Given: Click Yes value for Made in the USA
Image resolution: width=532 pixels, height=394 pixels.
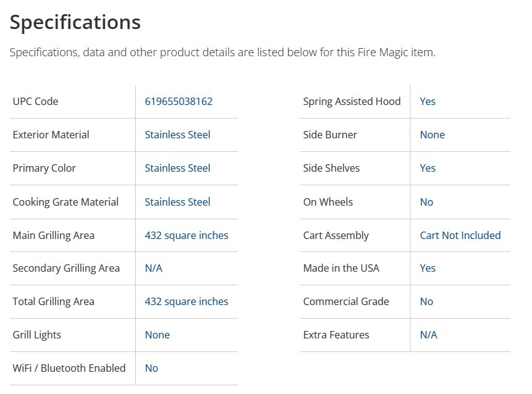Looking at the screenshot, I should [427, 268].
